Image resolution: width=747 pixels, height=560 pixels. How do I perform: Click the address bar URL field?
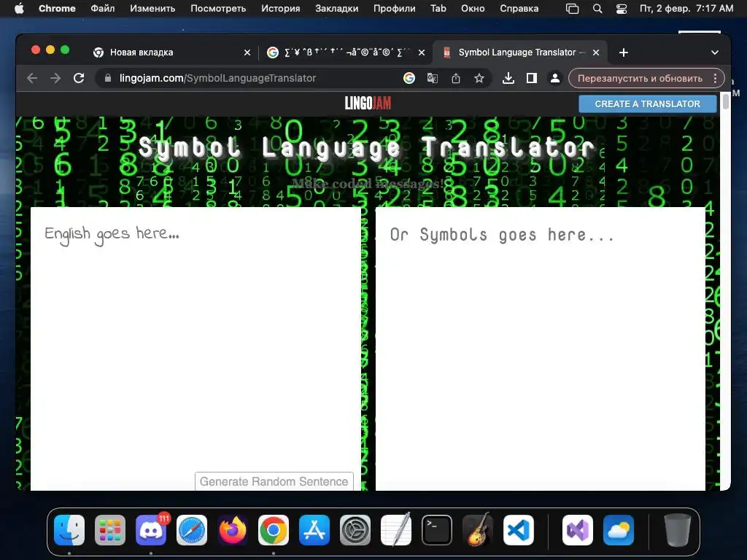258,78
